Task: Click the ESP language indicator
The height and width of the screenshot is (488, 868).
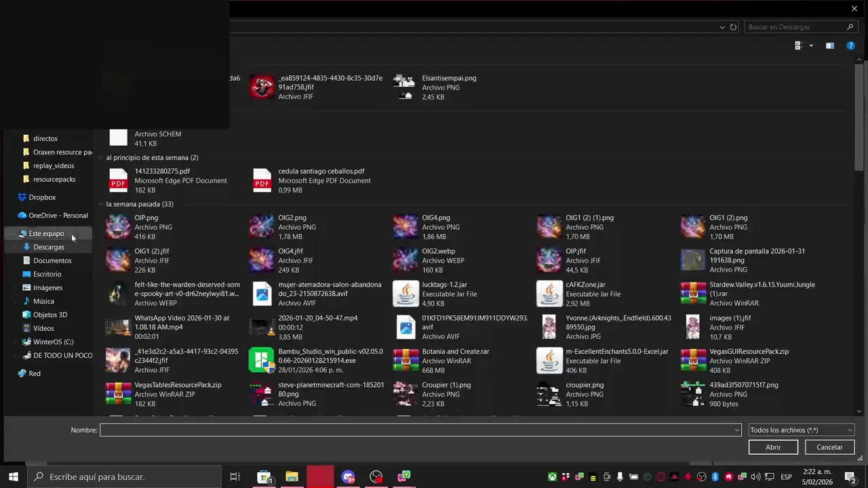Action: (x=786, y=476)
